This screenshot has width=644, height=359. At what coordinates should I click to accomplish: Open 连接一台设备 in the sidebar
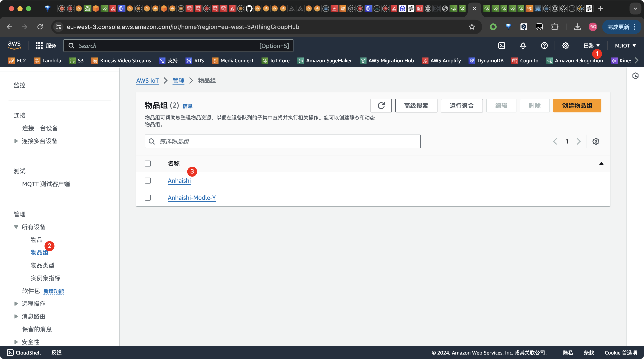click(x=40, y=128)
